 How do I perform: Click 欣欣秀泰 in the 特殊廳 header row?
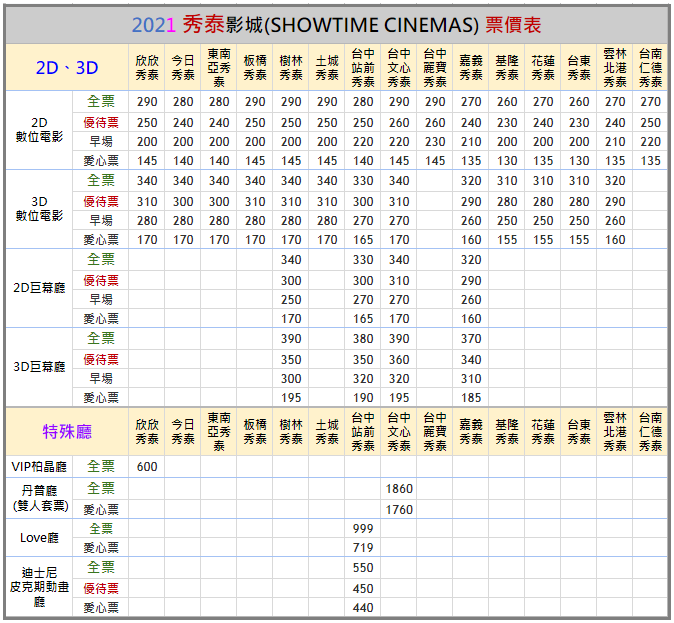tap(147, 431)
